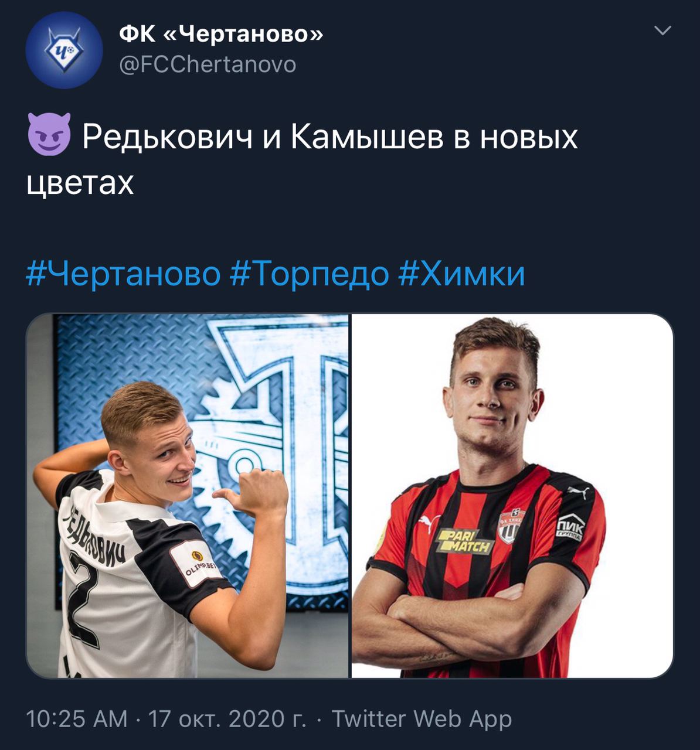Click the 10:25 AM tweet timestamp
The height and width of the screenshot is (750, 700).
tap(77, 719)
